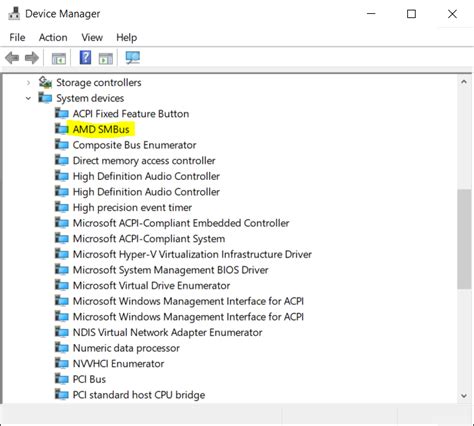Screen dimensions: 474x426
Task: Click the Storage controllers category icon
Action: click(45, 82)
